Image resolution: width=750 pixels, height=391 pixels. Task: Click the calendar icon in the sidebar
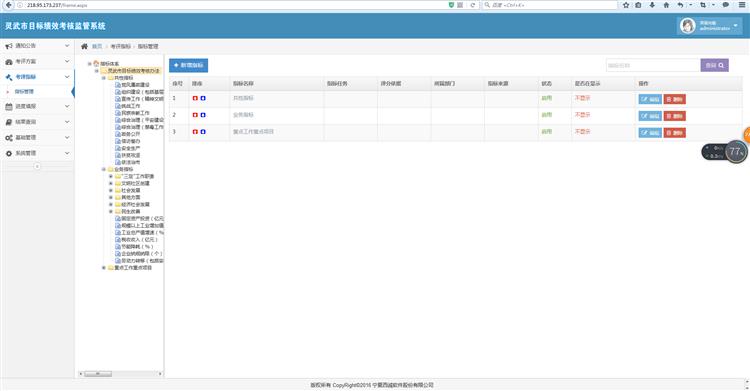click(9, 107)
